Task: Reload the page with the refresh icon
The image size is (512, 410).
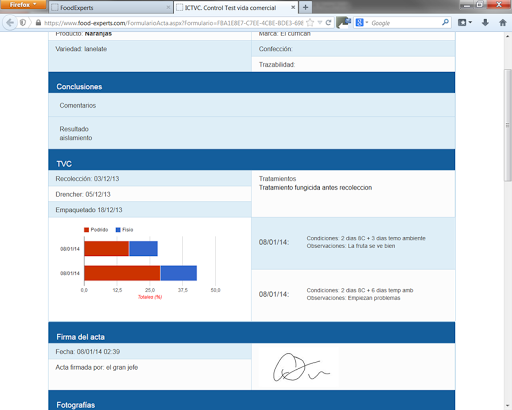Action: [328, 23]
